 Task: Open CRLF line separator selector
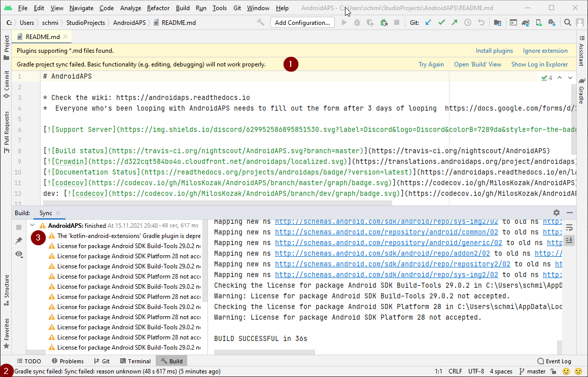click(455, 371)
